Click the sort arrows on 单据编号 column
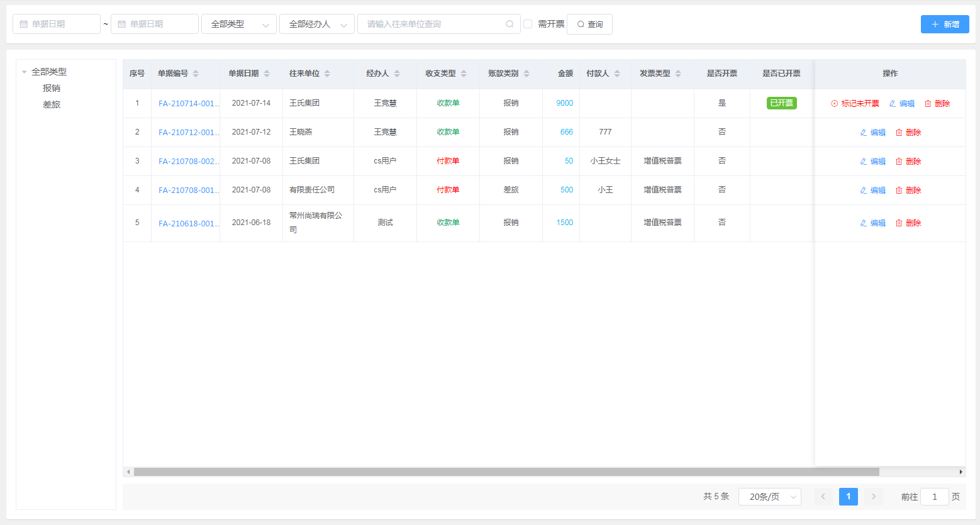Screen dimensions: 980x525 tap(196, 74)
